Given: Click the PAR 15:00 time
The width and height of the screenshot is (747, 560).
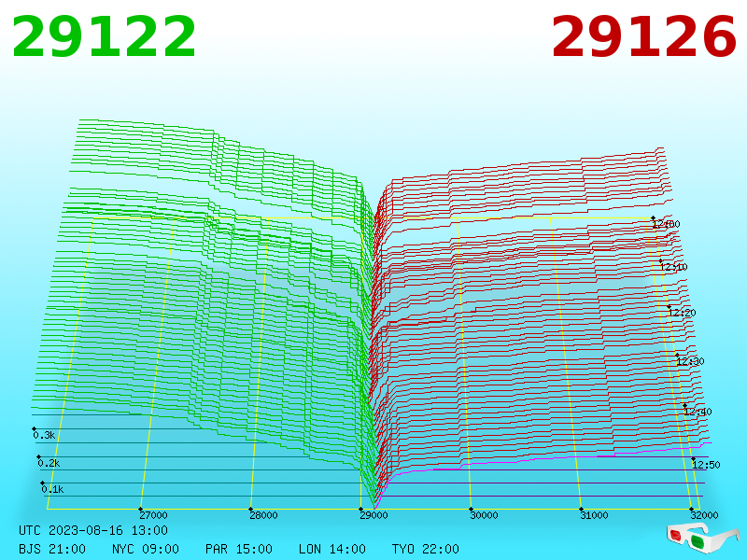Looking at the screenshot, I should tap(239, 549).
